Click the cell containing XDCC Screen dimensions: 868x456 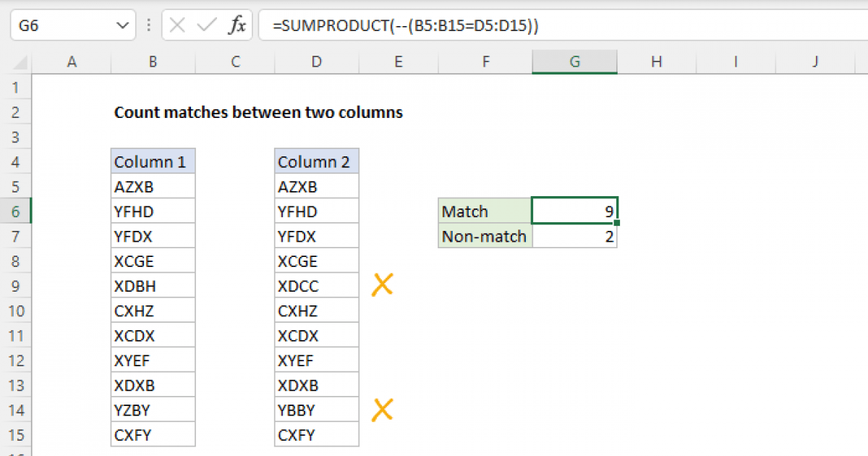point(316,286)
